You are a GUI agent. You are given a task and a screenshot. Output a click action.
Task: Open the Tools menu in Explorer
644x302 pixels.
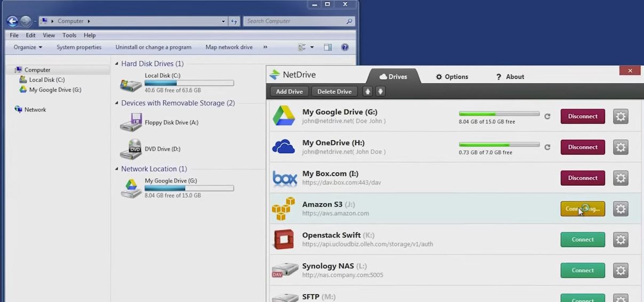(69, 35)
